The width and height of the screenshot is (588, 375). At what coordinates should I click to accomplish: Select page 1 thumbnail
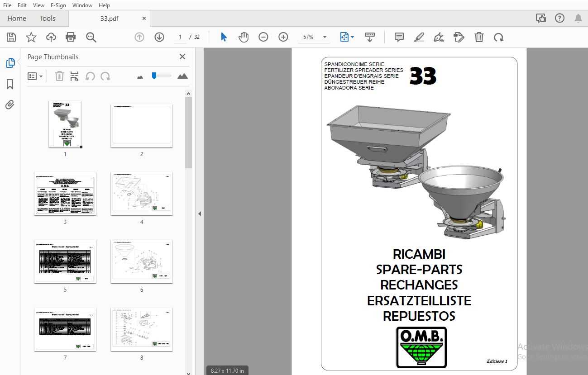coord(65,124)
